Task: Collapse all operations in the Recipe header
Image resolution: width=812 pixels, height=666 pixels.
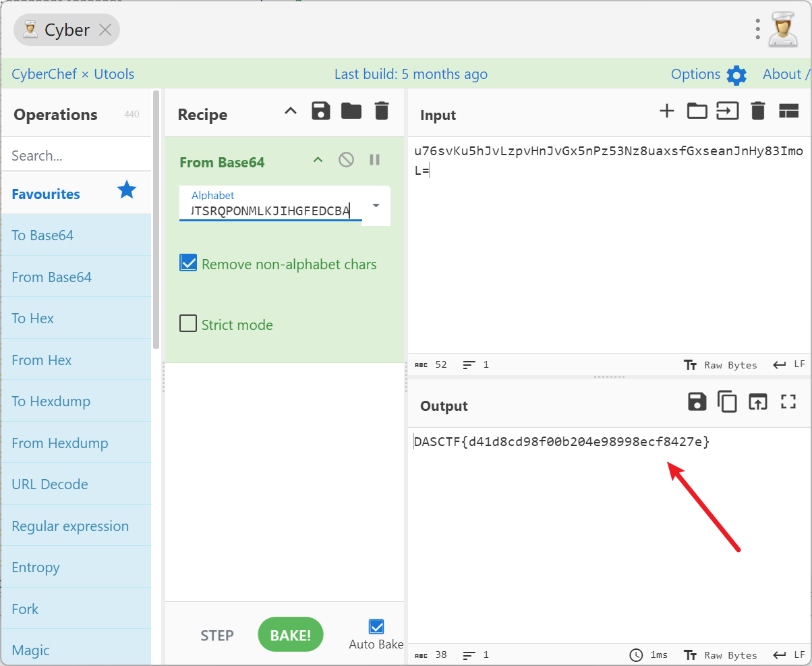Action: 291,111
